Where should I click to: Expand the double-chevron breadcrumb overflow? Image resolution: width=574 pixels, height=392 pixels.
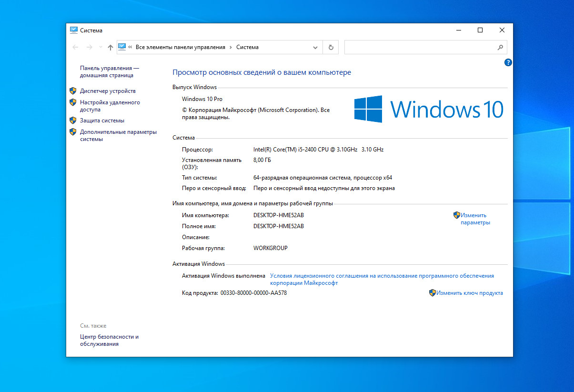[x=130, y=47]
